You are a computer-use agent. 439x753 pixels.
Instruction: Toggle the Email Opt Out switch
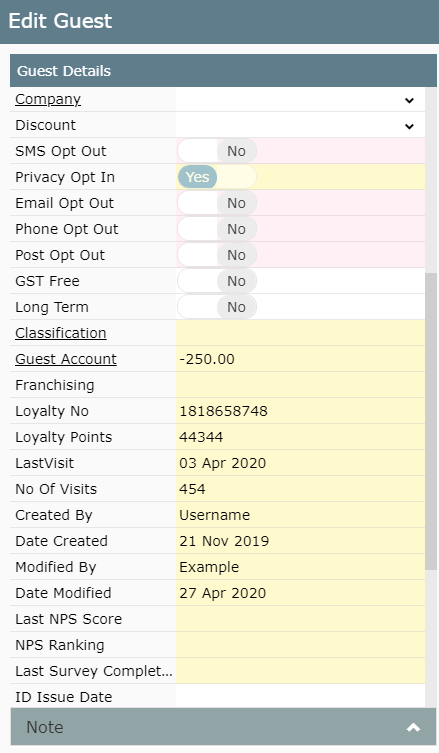(217, 203)
